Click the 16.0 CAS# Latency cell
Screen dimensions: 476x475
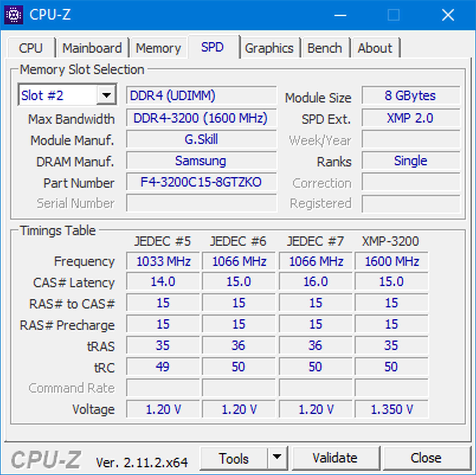(316, 281)
